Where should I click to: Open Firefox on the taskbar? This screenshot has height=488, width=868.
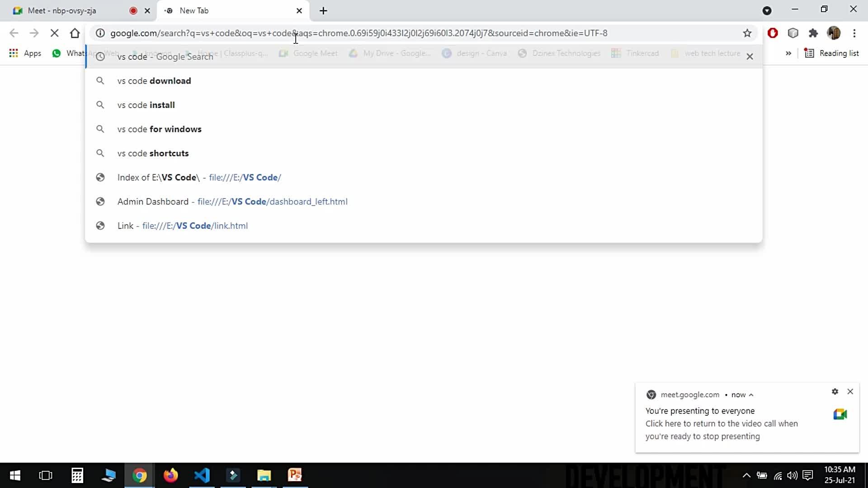(170, 475)
